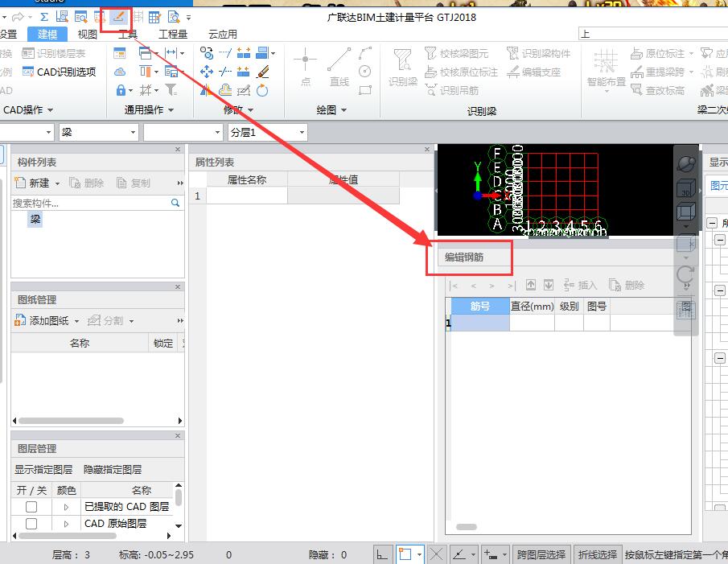Click the 筋号 cell in row 1

coord(480,323)
